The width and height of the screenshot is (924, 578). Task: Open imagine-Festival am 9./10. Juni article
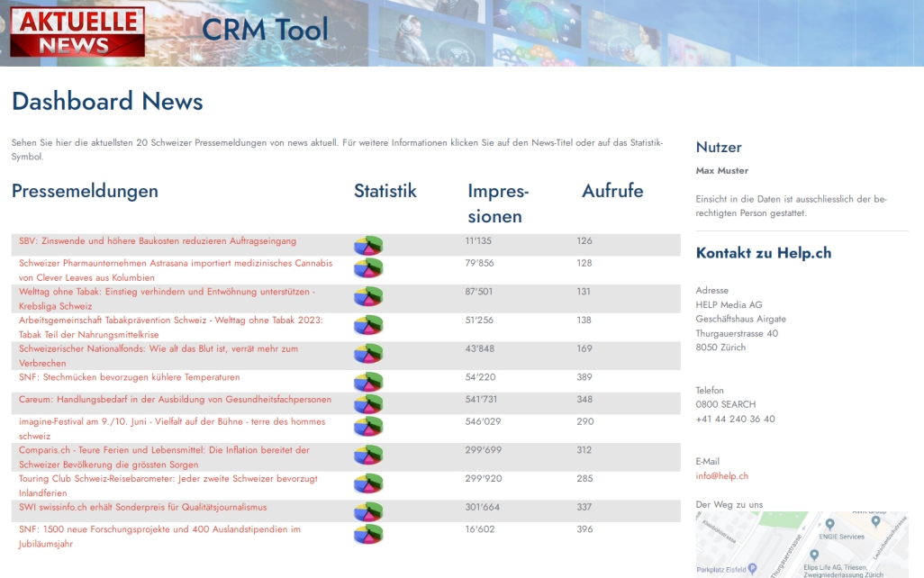(x=172, y=429)
